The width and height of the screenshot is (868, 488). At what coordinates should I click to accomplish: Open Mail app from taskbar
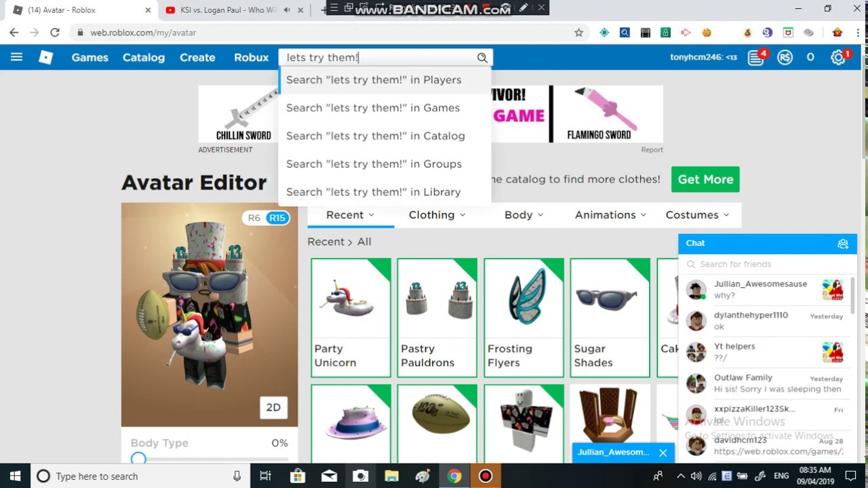[329, 476]
